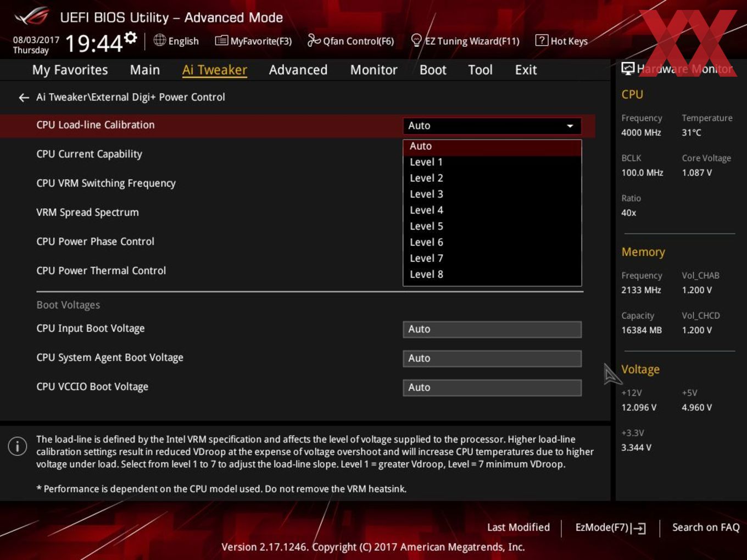Image resolution: width=747 pixels, height=560 pixels.
Task: Select the Ai Tweaker tab
Action: click(x=214, y=70)
